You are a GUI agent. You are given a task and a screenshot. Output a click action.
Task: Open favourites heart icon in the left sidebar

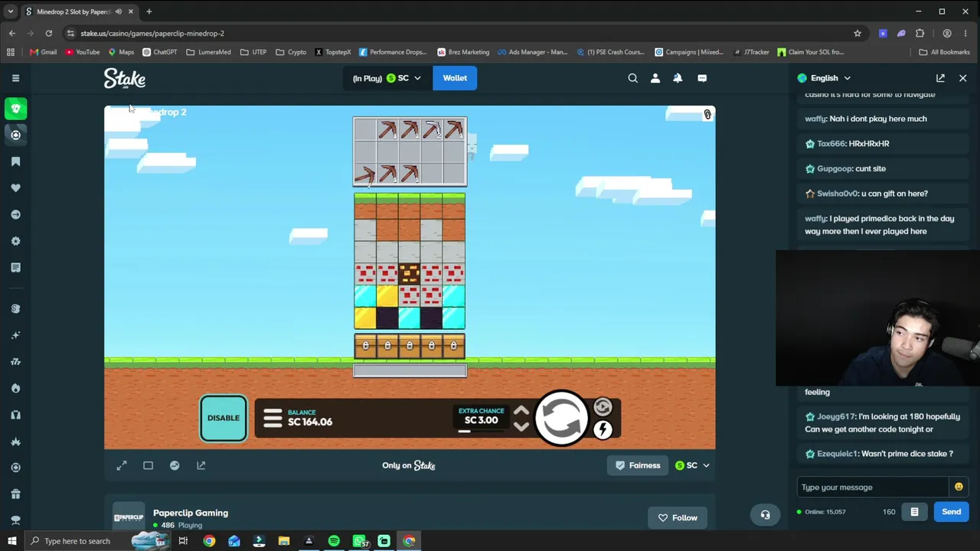point(15,188)
